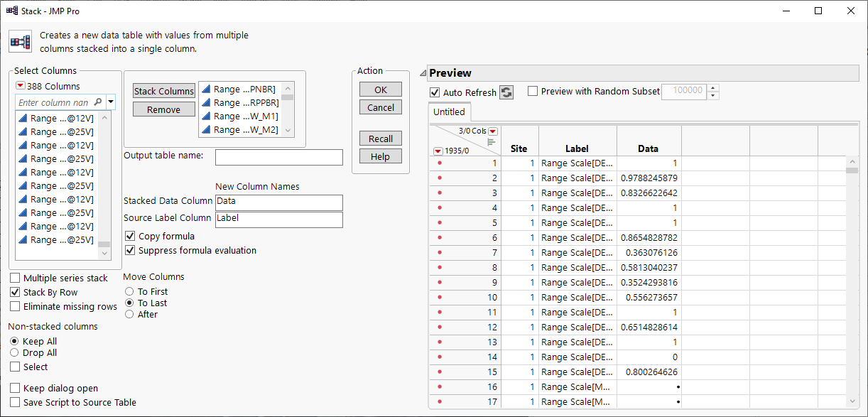Collapse the Preview panel disclosure triangle
Image resolution: width=868 pixels, height=417 pixels.
(423, 72)
